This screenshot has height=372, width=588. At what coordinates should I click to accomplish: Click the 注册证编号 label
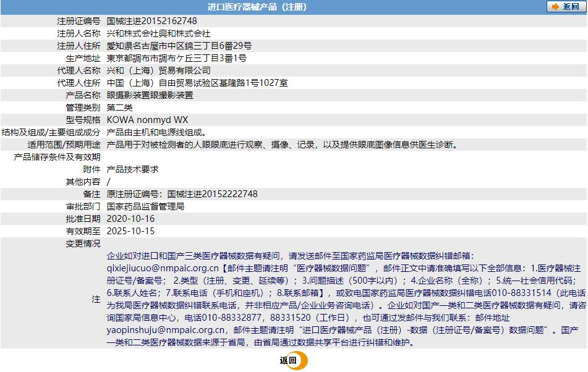(x=79, y=21)
